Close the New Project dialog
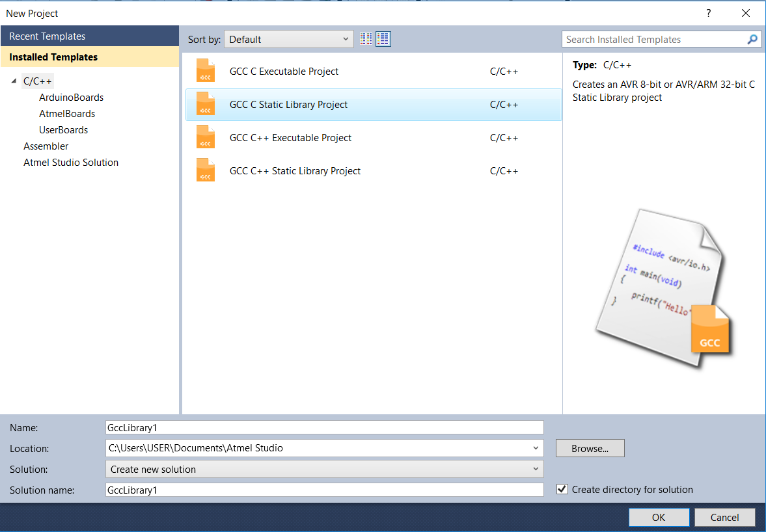Viewport: 766px width, 532px height. coord(745,13)
